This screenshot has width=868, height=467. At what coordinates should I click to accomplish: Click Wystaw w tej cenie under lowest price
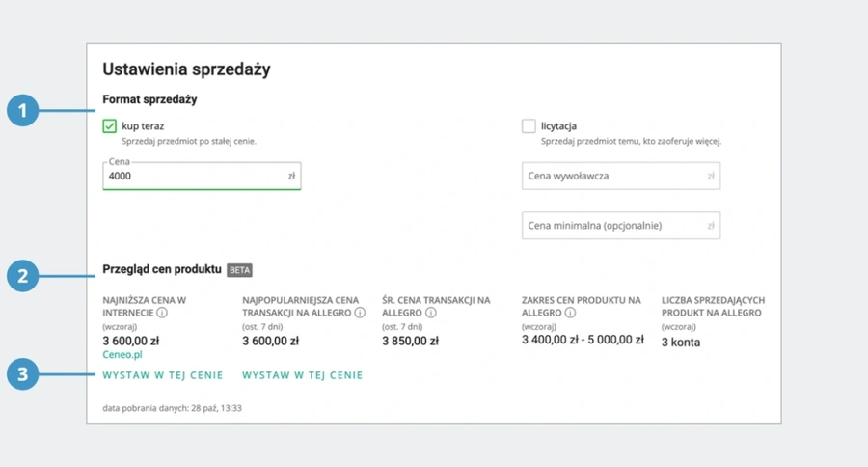[163, 375]
